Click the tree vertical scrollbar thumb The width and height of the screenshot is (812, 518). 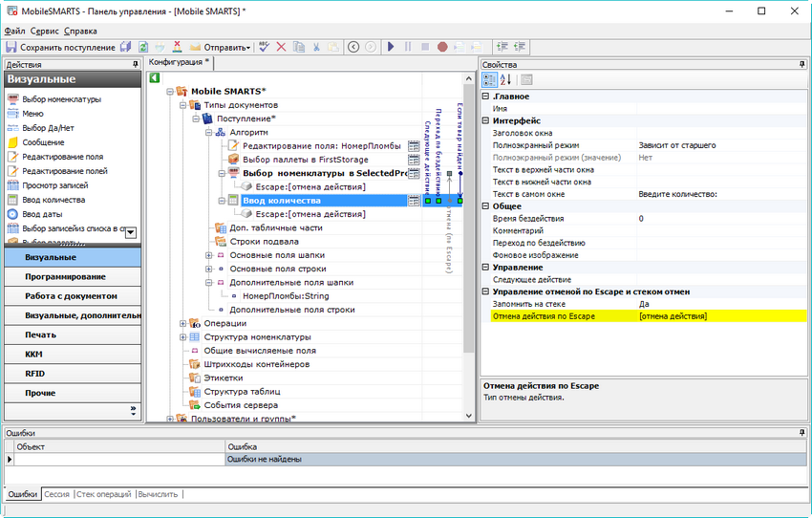tap(469, 219)
